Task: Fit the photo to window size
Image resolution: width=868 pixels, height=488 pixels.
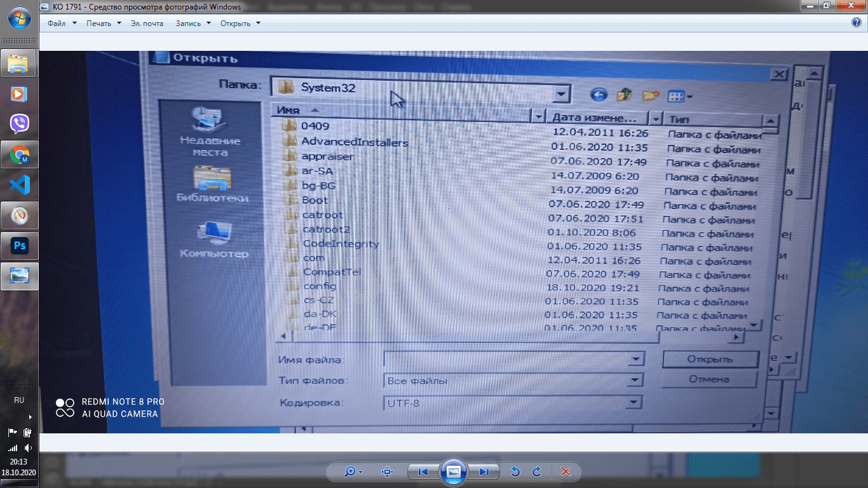Action: pos(387,471)
